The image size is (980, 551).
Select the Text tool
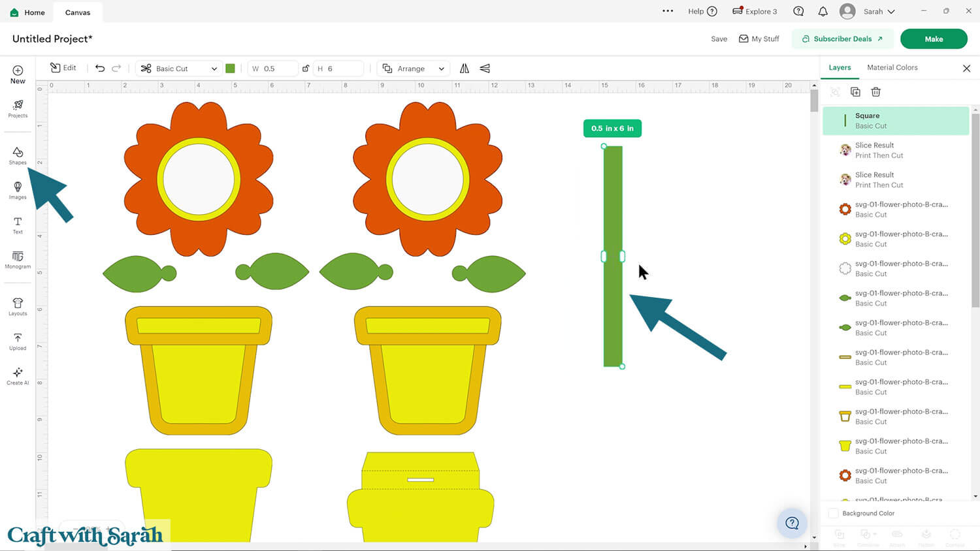click(18, 225)
